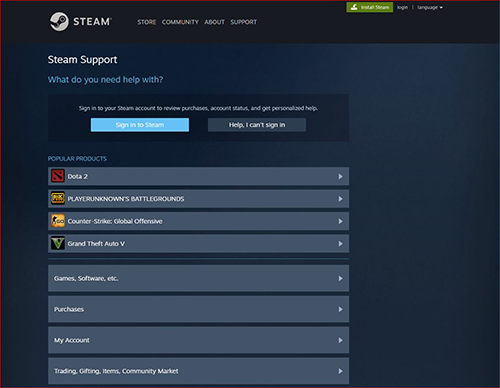Screen dimensions: 500x388
Task: Open Trading, Gifting, Items, Community Market
Action: (198, 371)
